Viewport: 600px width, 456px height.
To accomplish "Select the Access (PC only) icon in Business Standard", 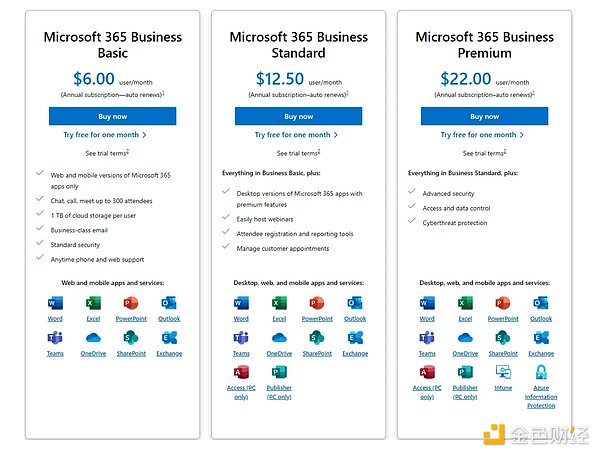I will [241, 372].
